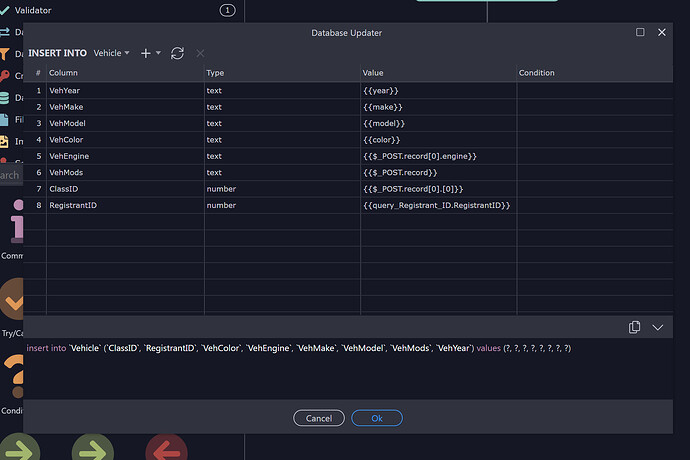Select the VehYear column row
Screen dimensions: 690x460
(348, 91)
